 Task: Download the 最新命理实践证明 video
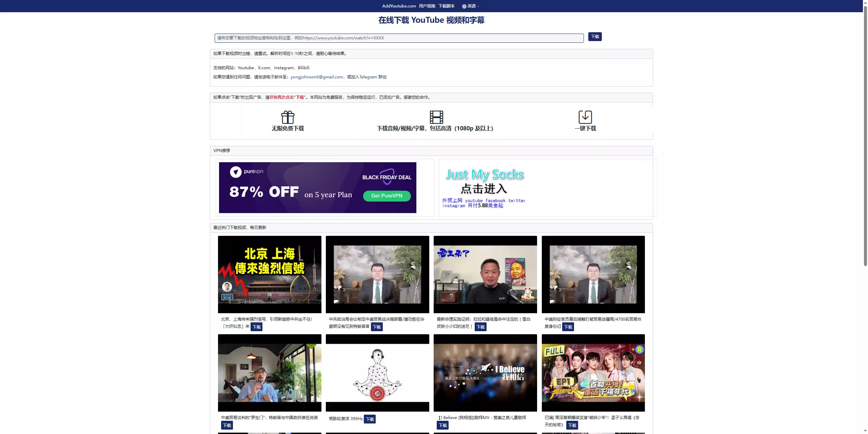(480, 327)
